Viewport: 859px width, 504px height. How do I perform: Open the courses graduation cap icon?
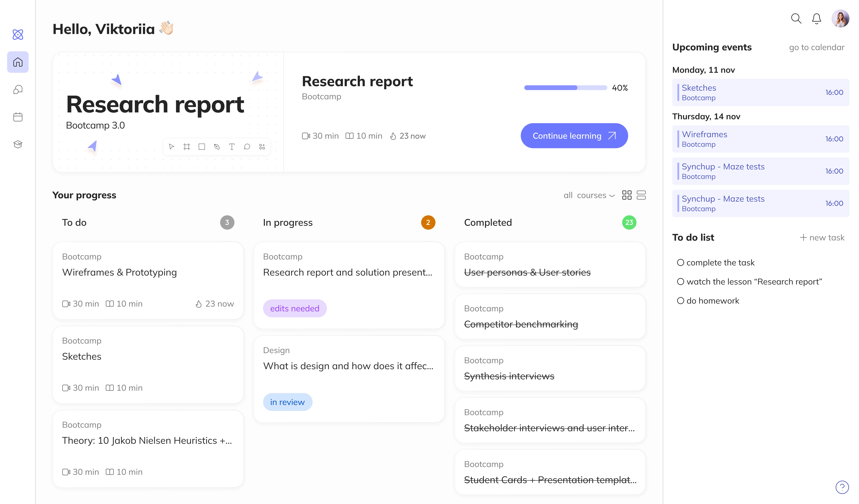(x=18, y=144)
